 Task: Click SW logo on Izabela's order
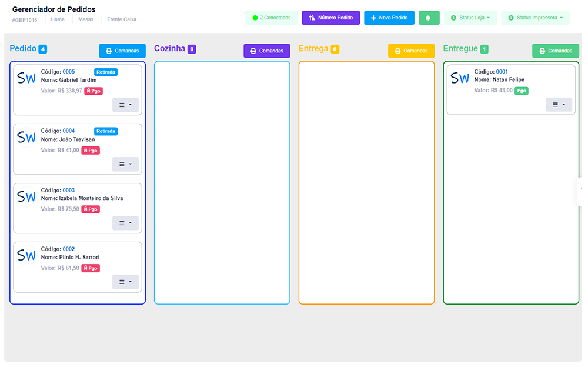[x=26, y=197]
